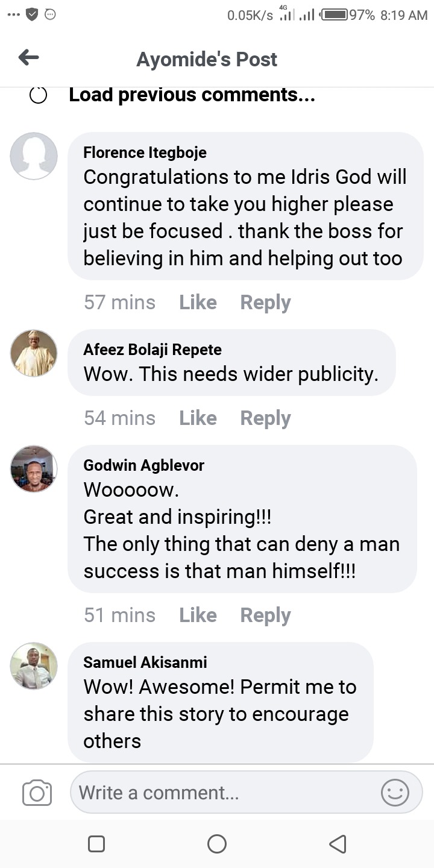The height and width of the screenshot is (868, 434).
Task: Like Afeez Bolaji Repete's comment
Action: coord(198,418)
